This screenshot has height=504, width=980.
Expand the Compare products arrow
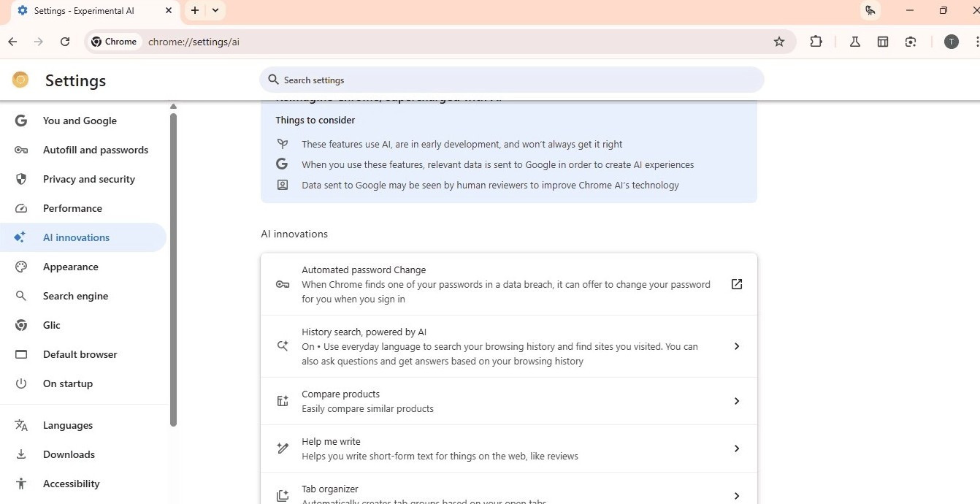tap(737, 401)
